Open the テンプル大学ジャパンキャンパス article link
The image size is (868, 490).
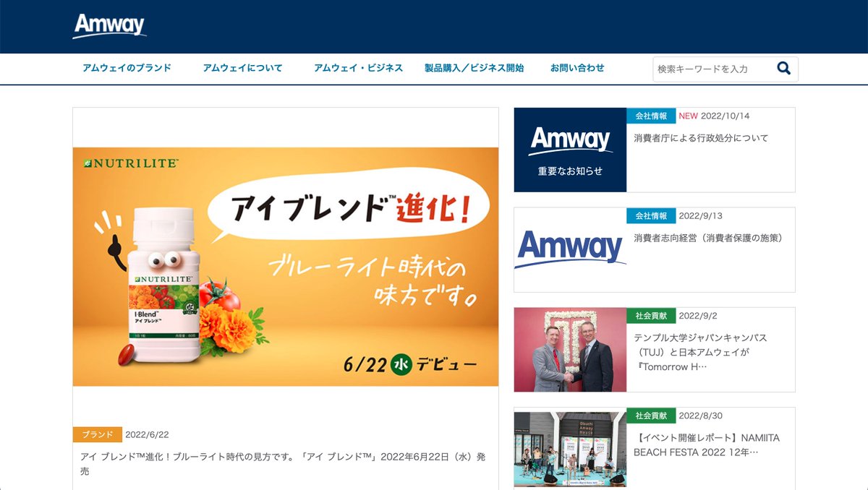tap(700, 352)
